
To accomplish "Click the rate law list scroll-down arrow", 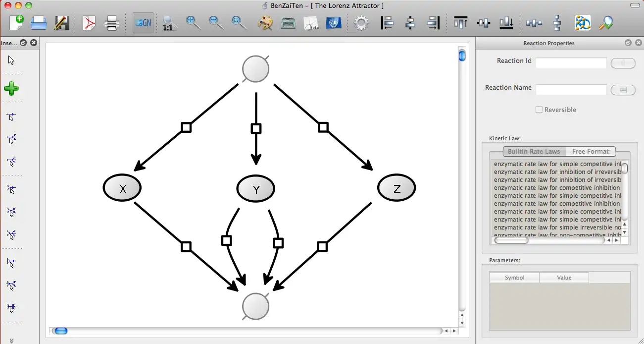I will pos(624,232).
